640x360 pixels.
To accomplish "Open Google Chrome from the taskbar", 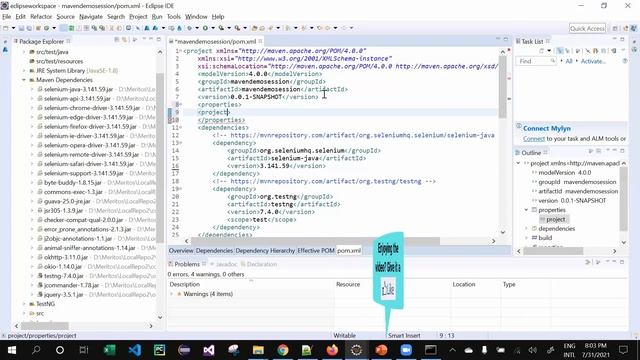I will [282, 350].
